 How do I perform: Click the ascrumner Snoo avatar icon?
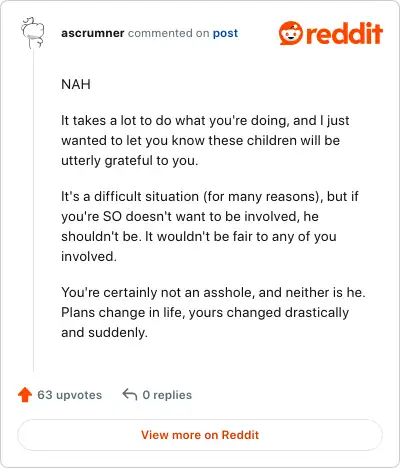click(33, 33)
